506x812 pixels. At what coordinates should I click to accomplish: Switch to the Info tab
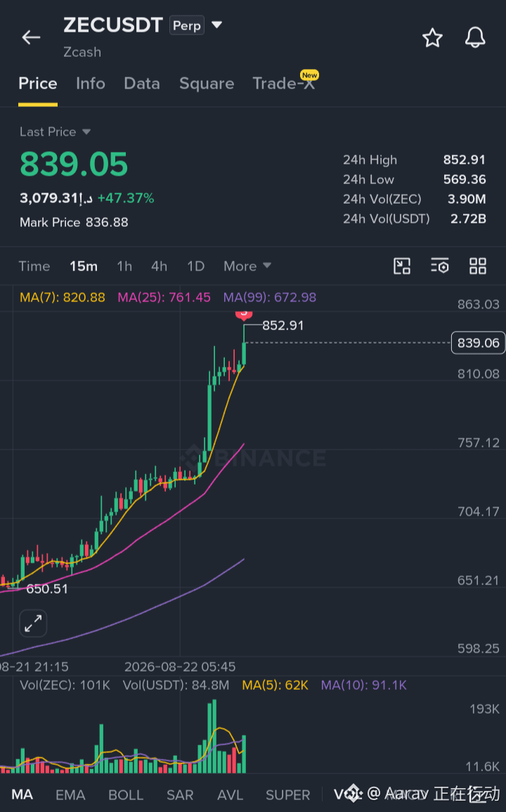pos(91,84)
